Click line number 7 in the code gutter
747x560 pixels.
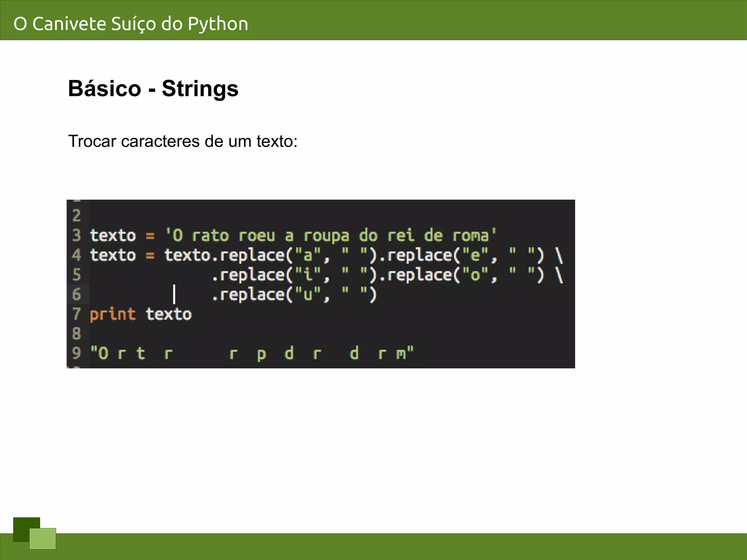(77, 314)
